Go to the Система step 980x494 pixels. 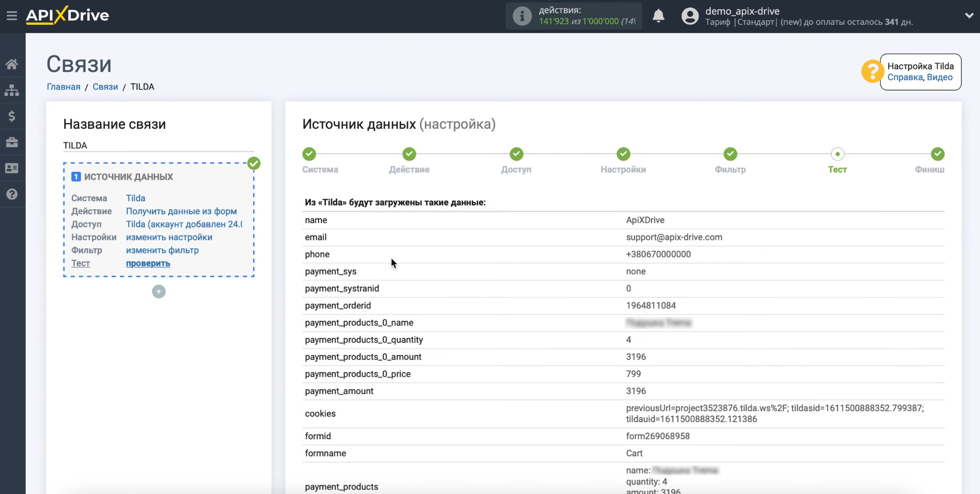[x=309, y=154]
